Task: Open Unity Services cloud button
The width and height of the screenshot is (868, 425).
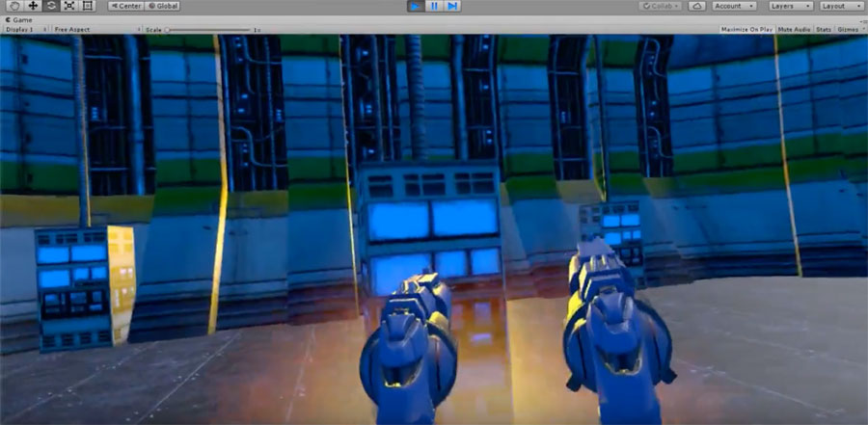Action: [697, 6]
